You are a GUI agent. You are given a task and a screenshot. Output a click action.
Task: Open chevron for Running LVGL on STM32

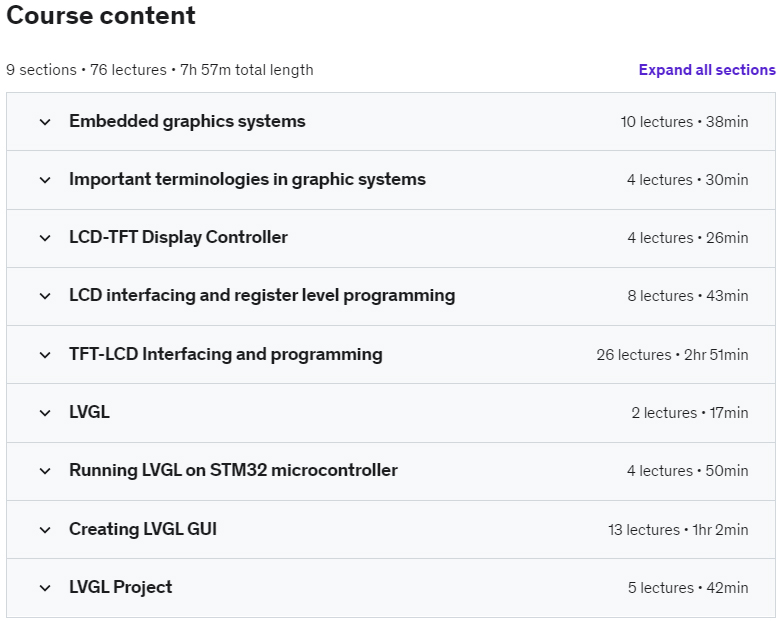[45, 471]
